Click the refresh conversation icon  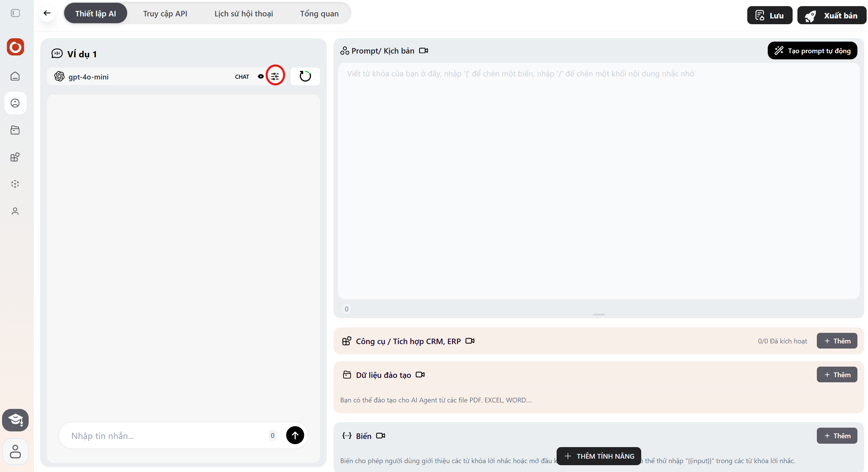click(x=305, y=76)
